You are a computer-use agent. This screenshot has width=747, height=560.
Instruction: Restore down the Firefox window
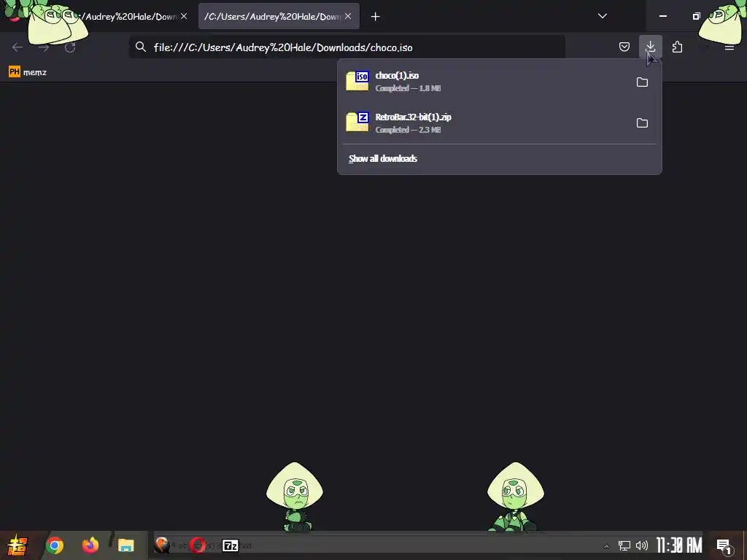click(x=696, y=16)
